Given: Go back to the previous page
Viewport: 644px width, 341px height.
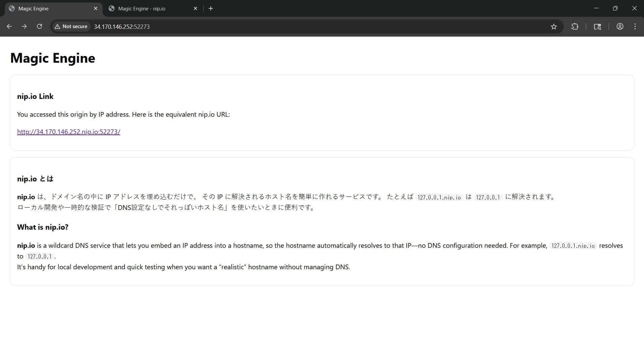Looking at the screenshot, I should point(9,26).
